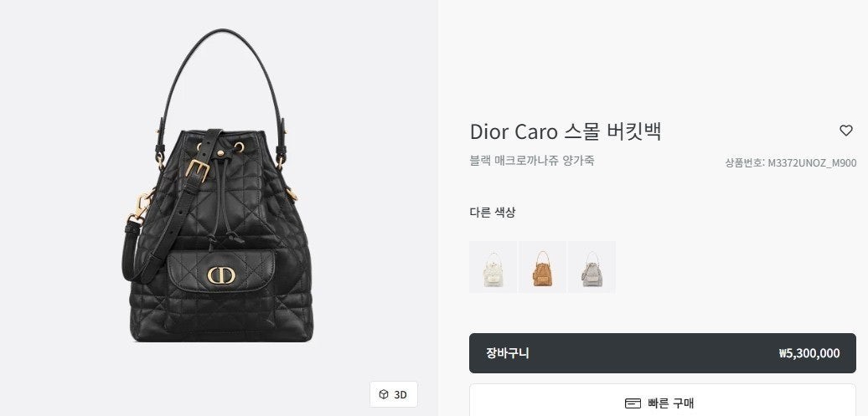Click the gold CD logo on the bag
Viewport: 868px width, 416px height.
(221, 275)
